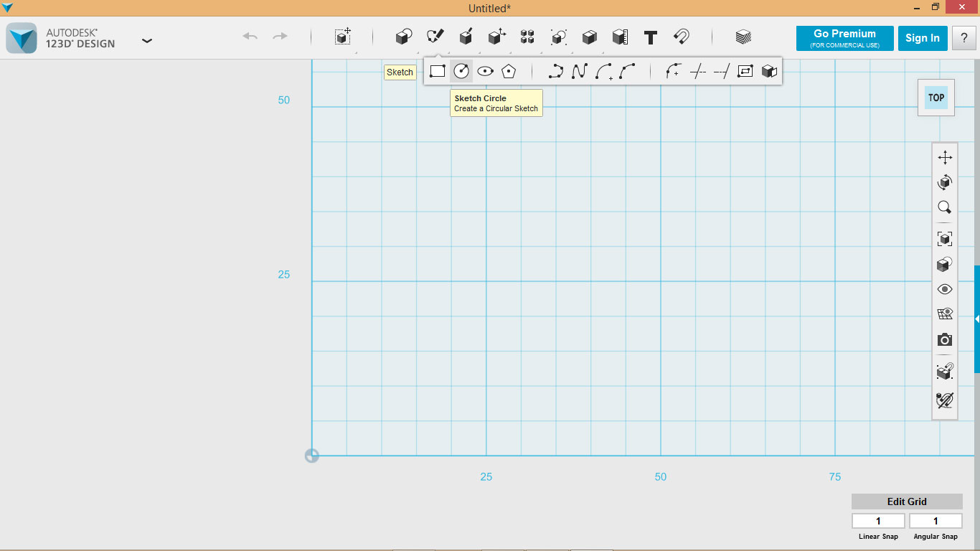This screenshot has height=551, width=980.
Task: Open the Snap tool
Action: [682, 36]
